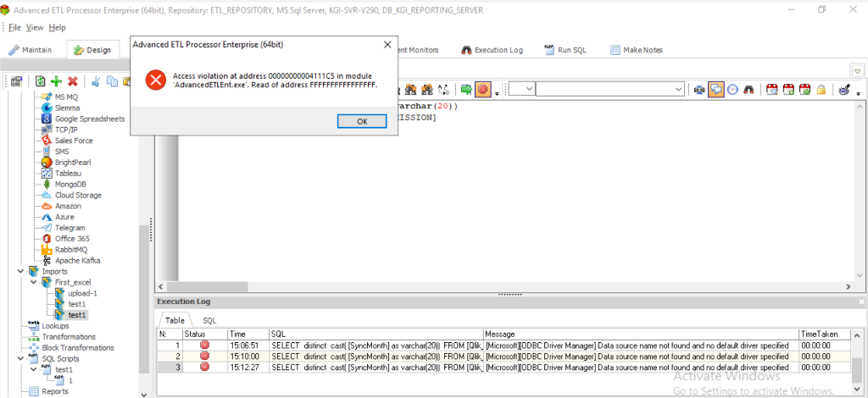The image size is (868, 398).
Task: Open the View menu
Action: coord(35,28)
